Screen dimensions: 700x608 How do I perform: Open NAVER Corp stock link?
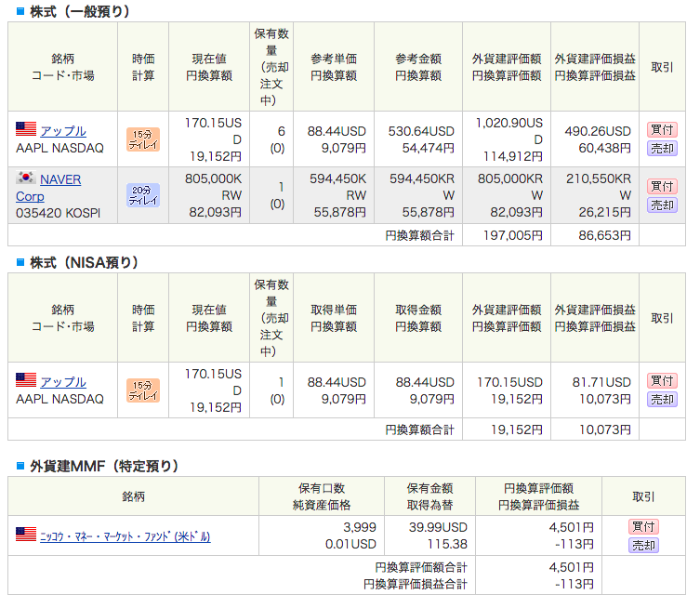(48, 188)
